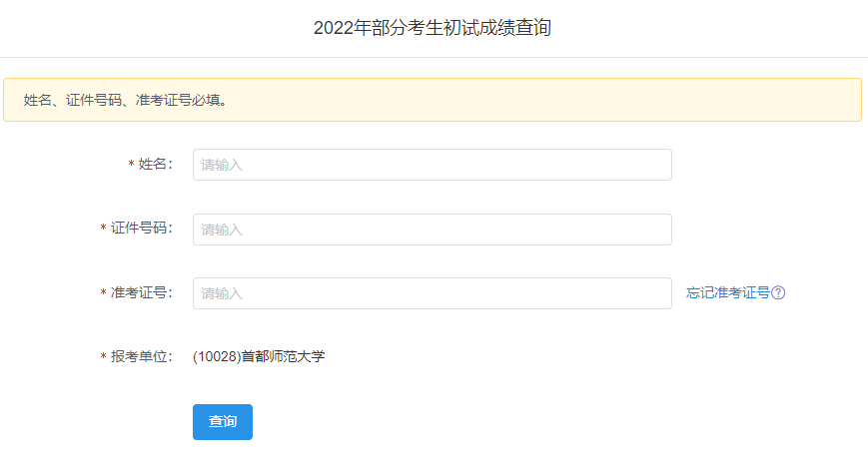
Task: Click the 姓名 name input field
Action: click(x=432, y=165)
